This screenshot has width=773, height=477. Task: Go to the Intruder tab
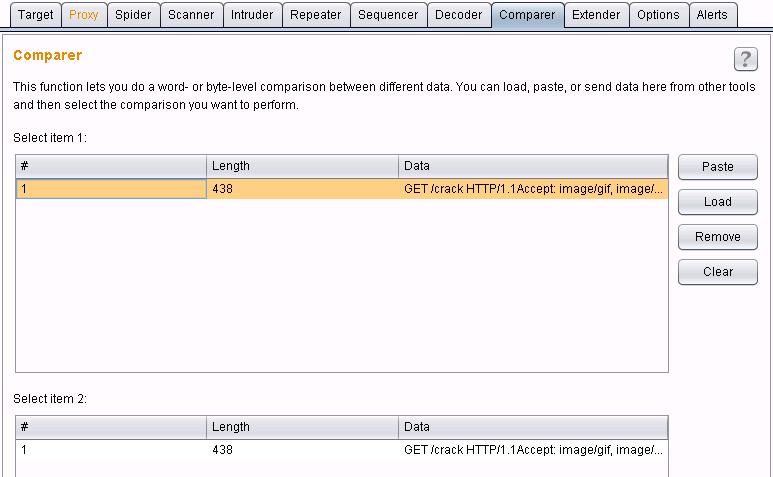252,15
